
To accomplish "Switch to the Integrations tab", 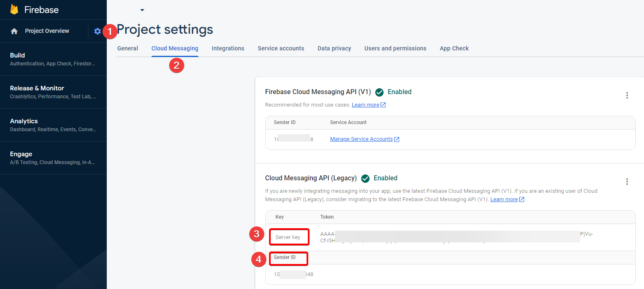I will (228, 48).
